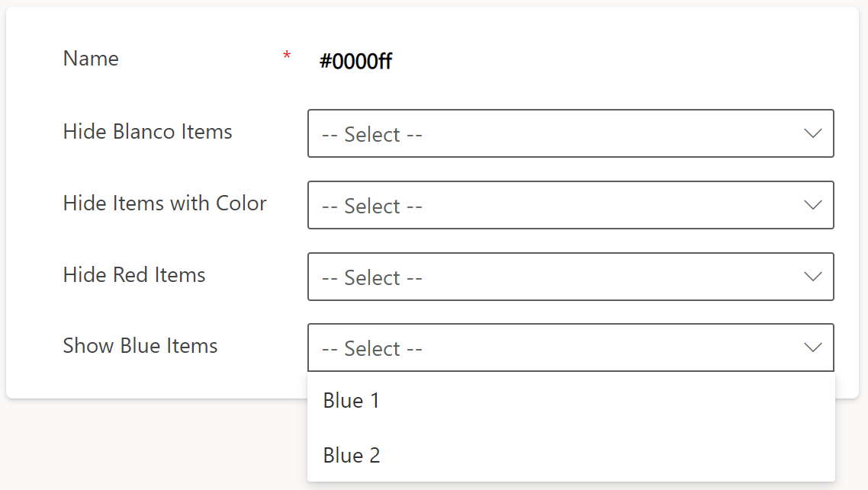Click the Hide Items with Color label
Viewport: 868px width, 490px height.
pyautogui.click(x=165, y=203)
